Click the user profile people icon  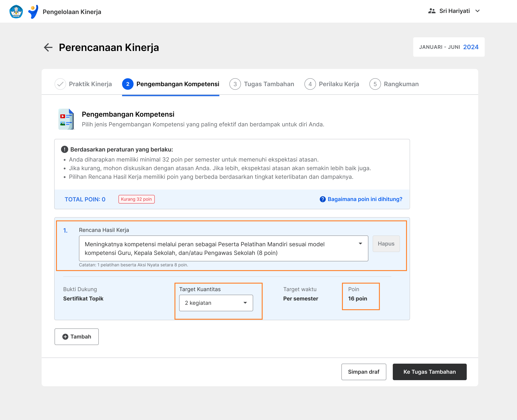432,11
